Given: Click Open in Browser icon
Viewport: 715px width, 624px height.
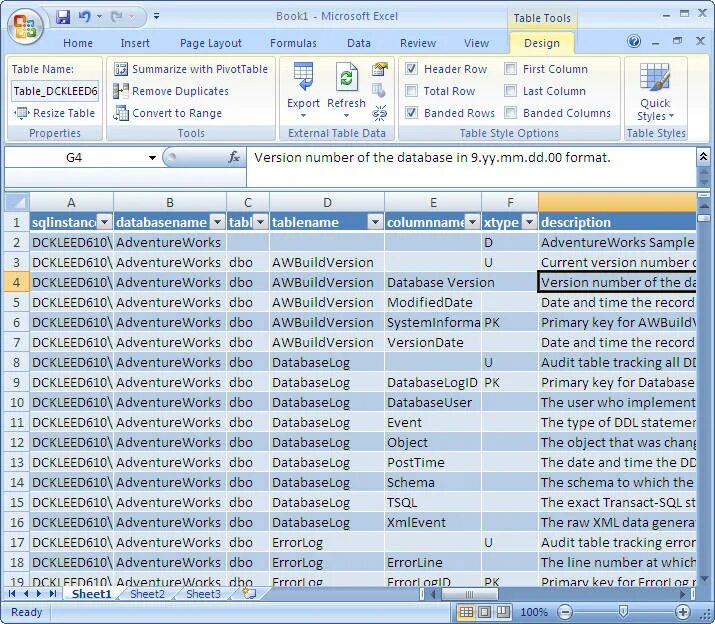Looking at the screenshot, I should (x=378, y=90).
